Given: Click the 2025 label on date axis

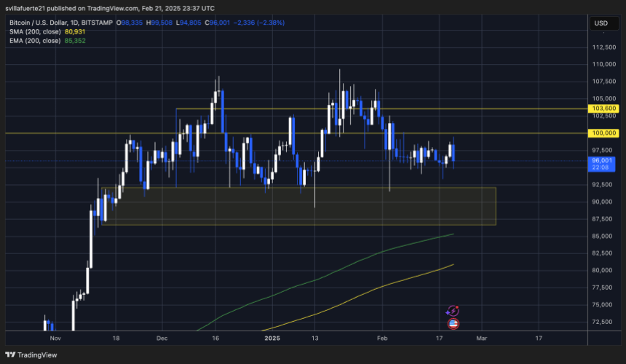Looking at the screenshot, I should (x=272, y=339).
